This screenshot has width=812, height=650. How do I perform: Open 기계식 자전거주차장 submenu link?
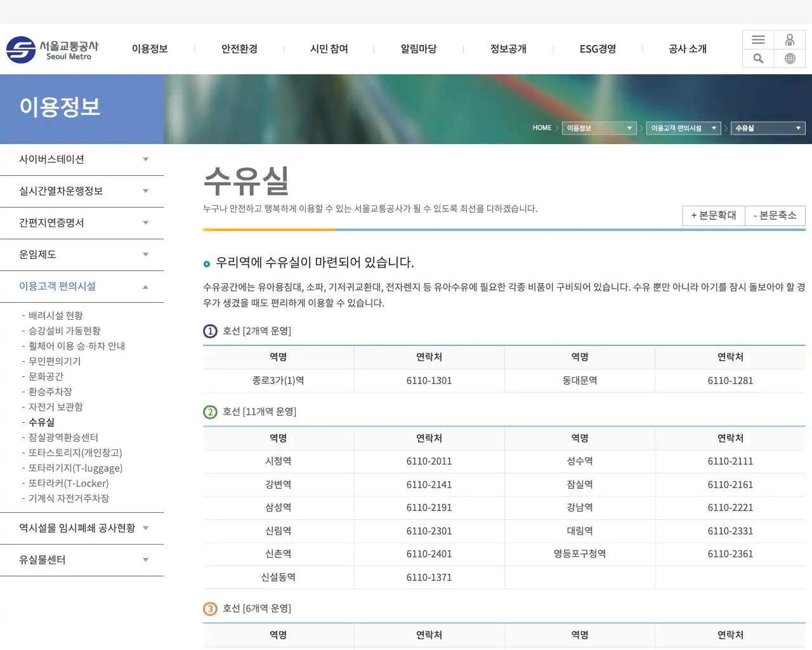69,498
